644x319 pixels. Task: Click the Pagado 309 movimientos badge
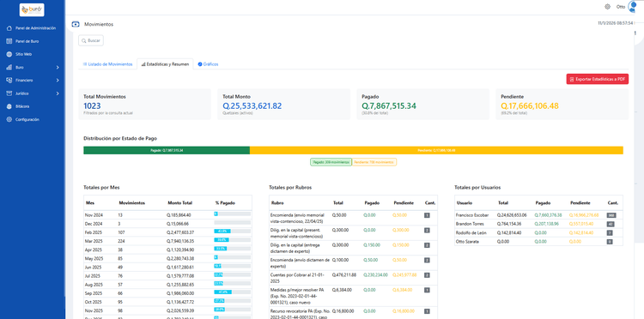[x=331, y=162]
